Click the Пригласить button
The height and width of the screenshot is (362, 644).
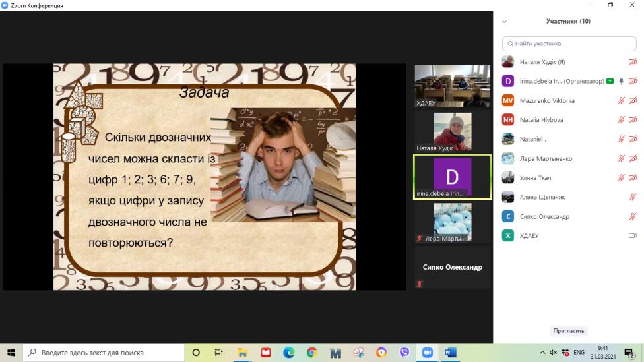[568, 331]
